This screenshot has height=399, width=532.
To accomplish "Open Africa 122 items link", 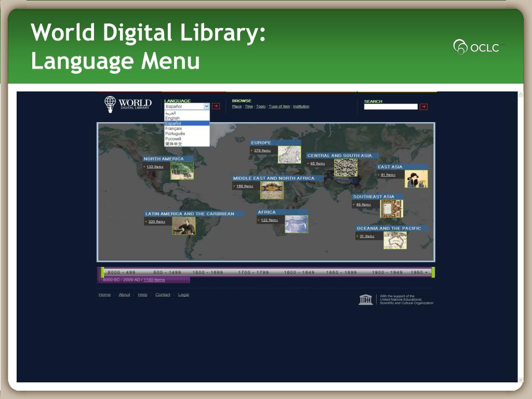I will pos(270,220).
